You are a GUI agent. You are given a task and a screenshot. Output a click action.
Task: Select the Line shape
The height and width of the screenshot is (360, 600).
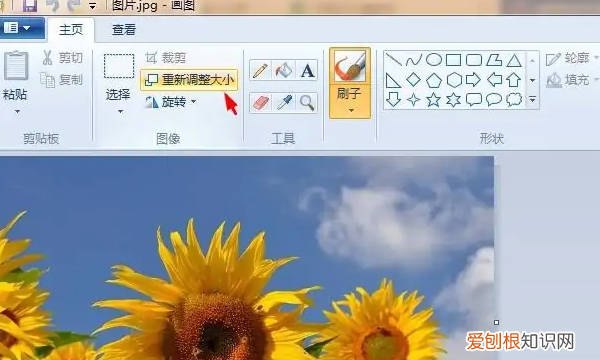pyautogui.click(x=393, y=60)
